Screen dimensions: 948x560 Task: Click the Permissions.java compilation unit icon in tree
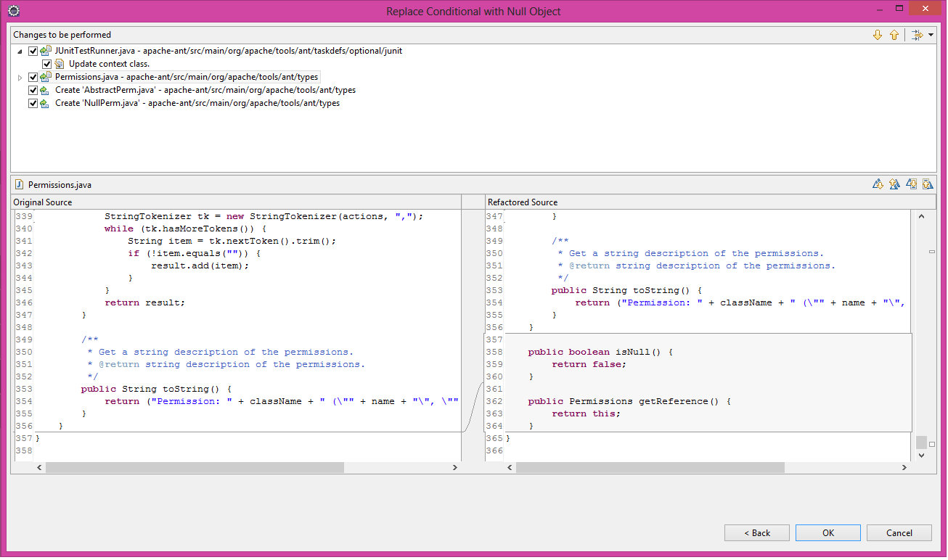click(x=46, y=77)
